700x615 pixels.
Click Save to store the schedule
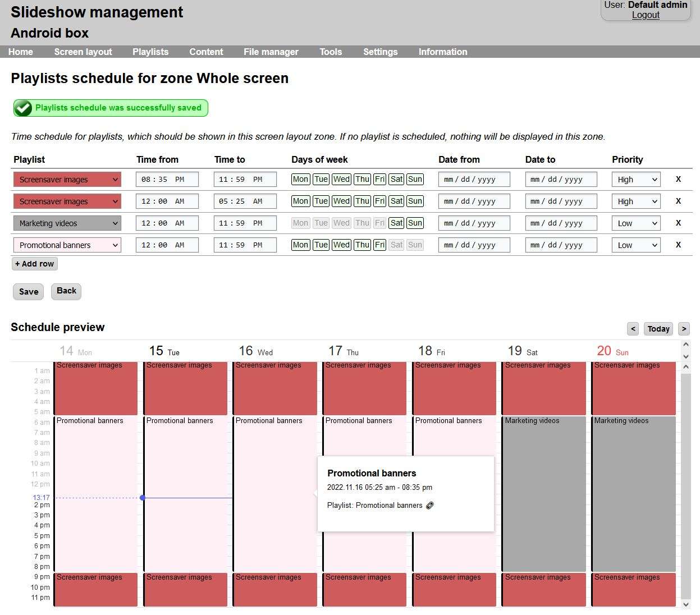28,291
